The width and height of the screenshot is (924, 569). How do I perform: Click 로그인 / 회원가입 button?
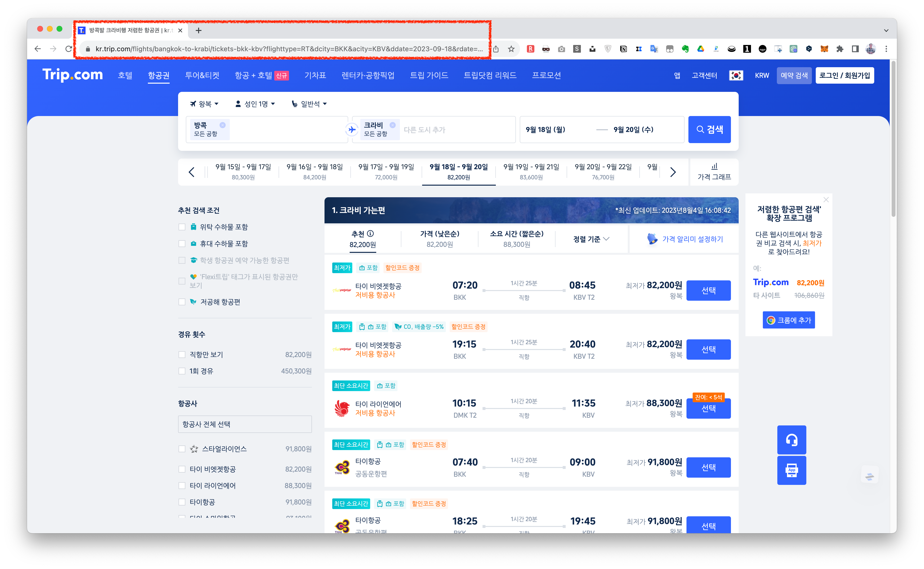(x=845, y=76)
